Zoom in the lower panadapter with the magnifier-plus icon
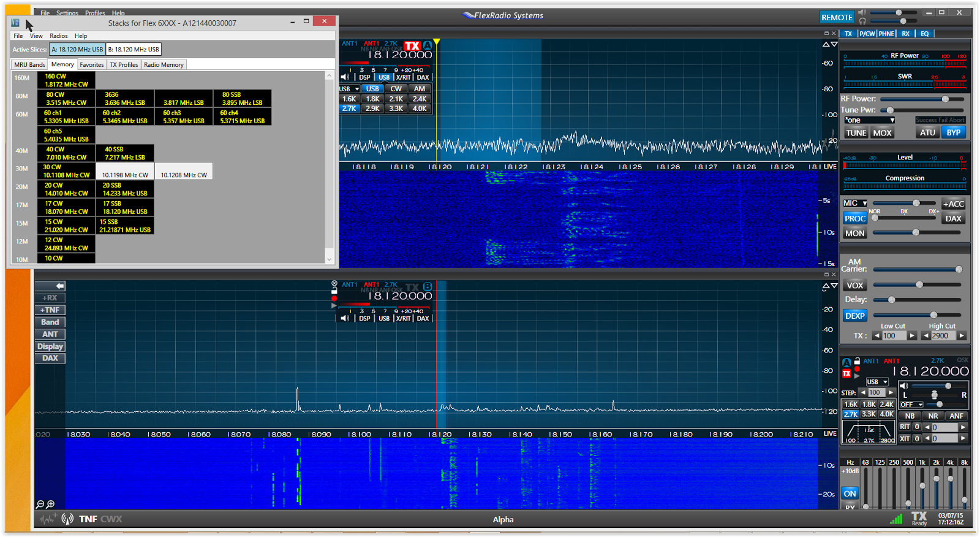The height and width of the screenshot is (537, 980). tap(50, 504)
